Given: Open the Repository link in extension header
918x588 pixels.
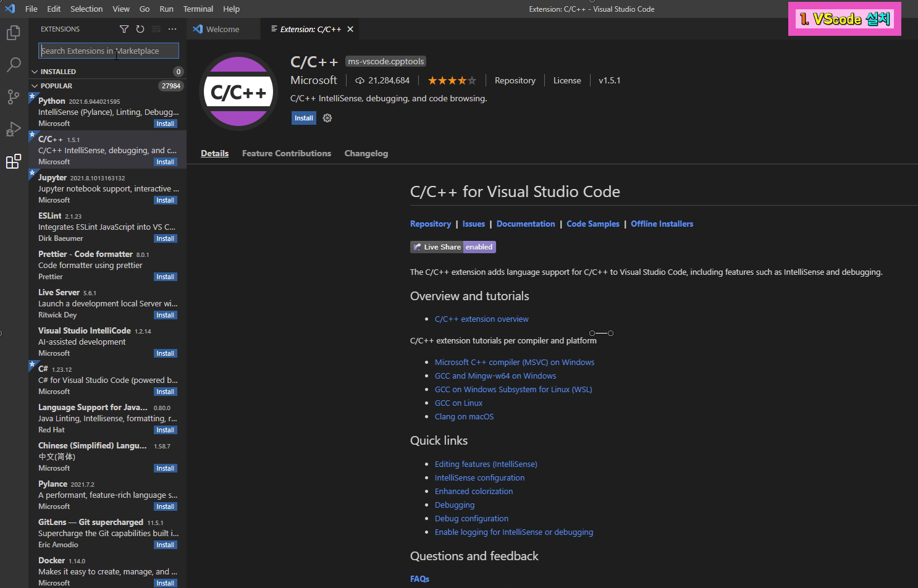Looking at the screenshot, I should (x=515, y=80).
